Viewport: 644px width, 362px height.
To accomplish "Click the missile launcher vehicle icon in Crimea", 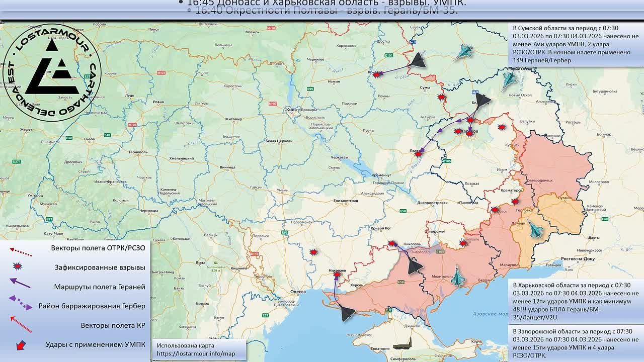I will coord(403,345).
